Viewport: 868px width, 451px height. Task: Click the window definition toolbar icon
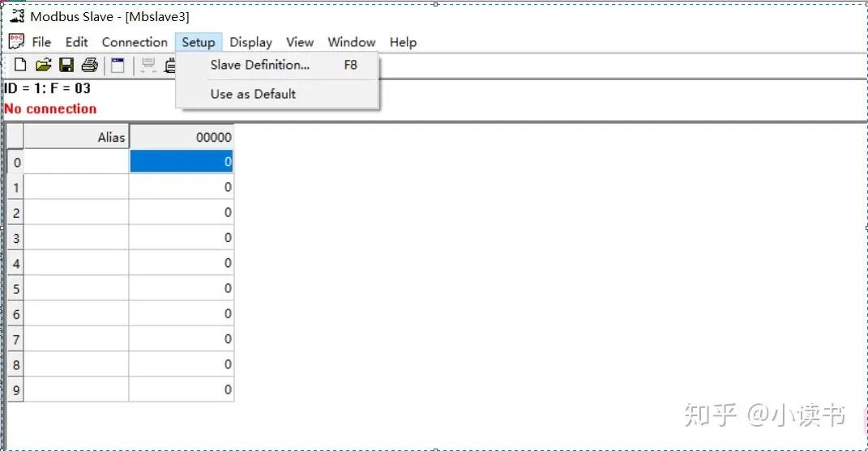(118, 65)
